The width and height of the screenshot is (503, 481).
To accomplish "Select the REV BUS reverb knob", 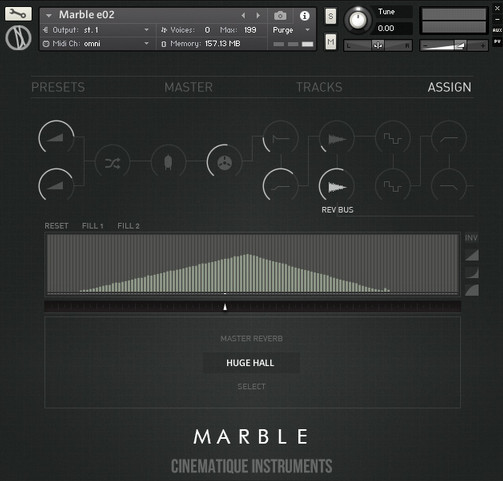I will point(337,186).
